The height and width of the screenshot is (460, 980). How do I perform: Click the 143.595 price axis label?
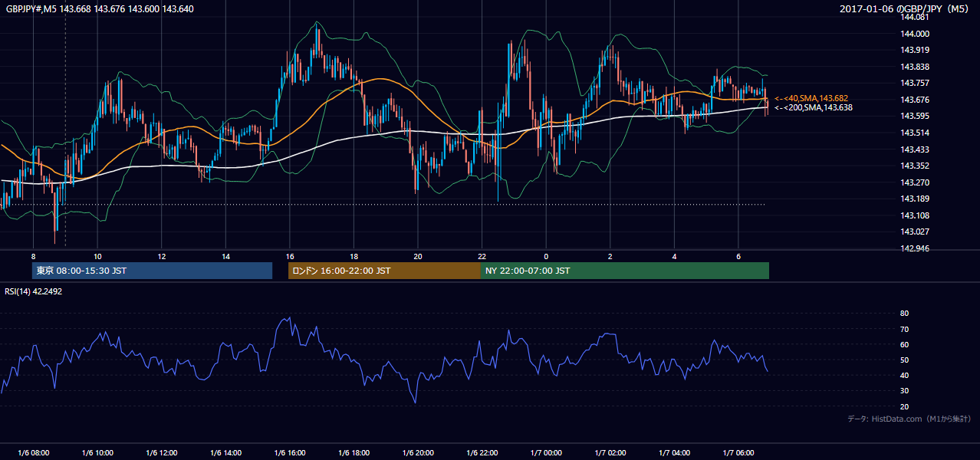915,117
